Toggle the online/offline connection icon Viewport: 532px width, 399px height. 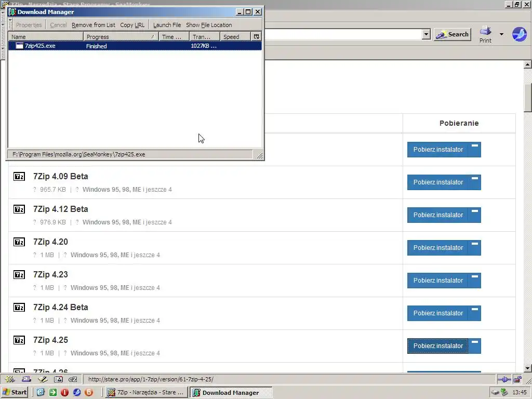pos(504,379)
